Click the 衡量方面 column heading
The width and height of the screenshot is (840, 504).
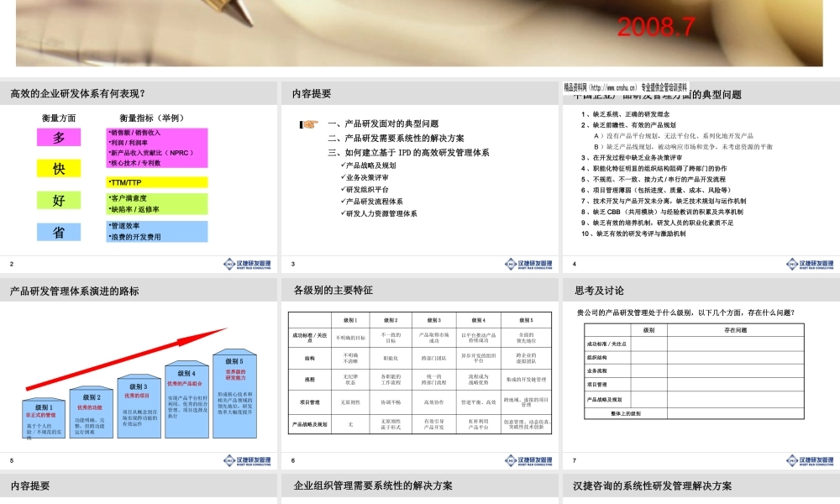pos(59,118)
